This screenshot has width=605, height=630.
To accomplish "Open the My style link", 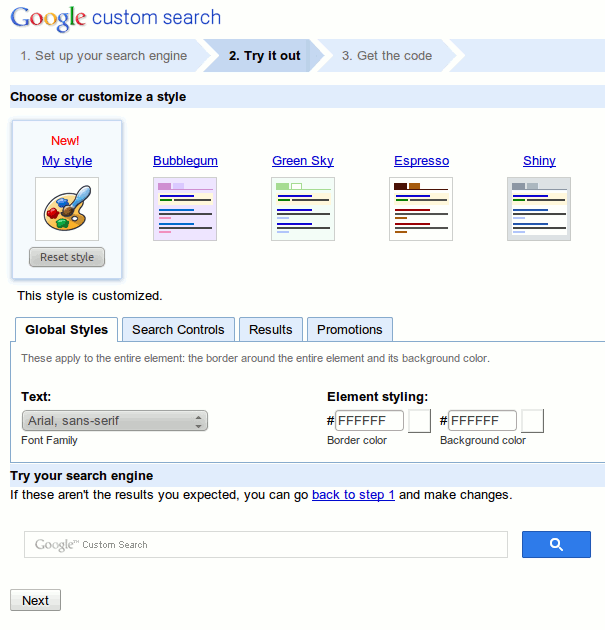I will [x=67, y=161].
